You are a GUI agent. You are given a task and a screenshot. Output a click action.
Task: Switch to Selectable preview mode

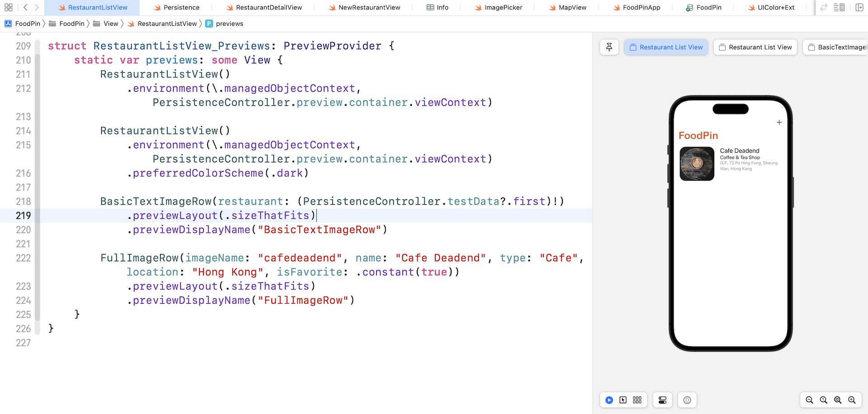tap(623, 400)
